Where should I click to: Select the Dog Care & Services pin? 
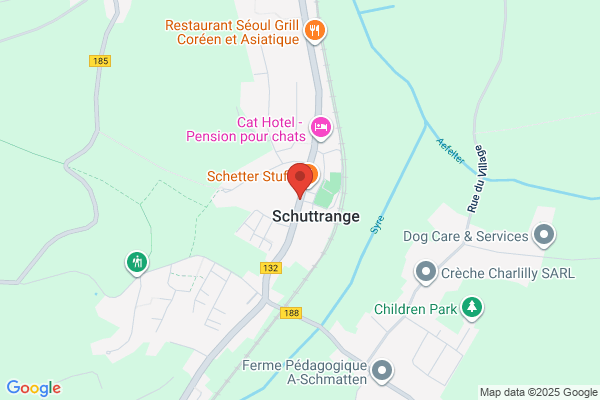(x=544, y=234)
